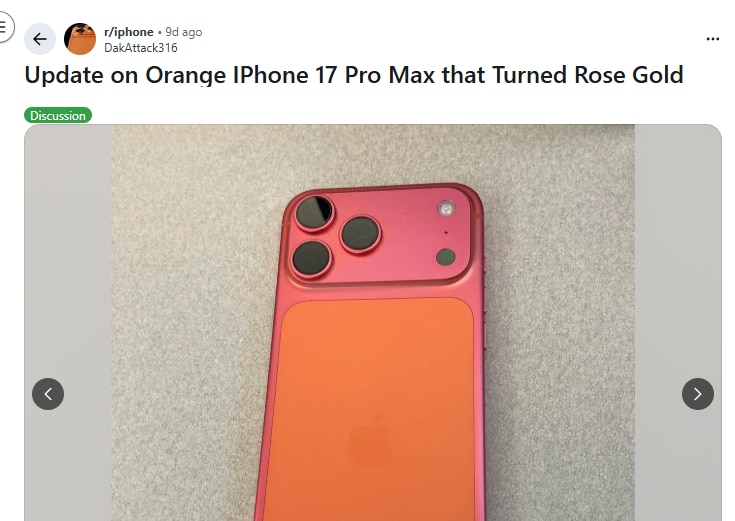The width and height of the screenshot is (735, 521).
Task: Click the LiDAR sensor dot in photo
Action: [x=445, y=257]
